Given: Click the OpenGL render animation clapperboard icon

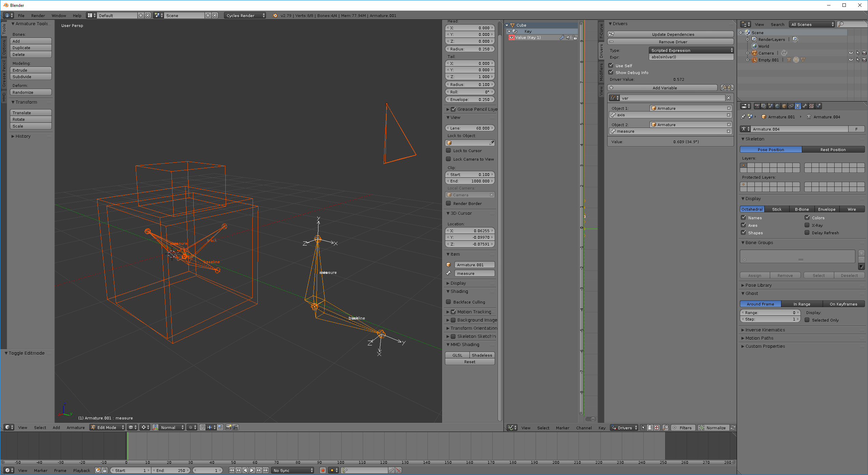Looking at the screenshot, I should point(235,427).
